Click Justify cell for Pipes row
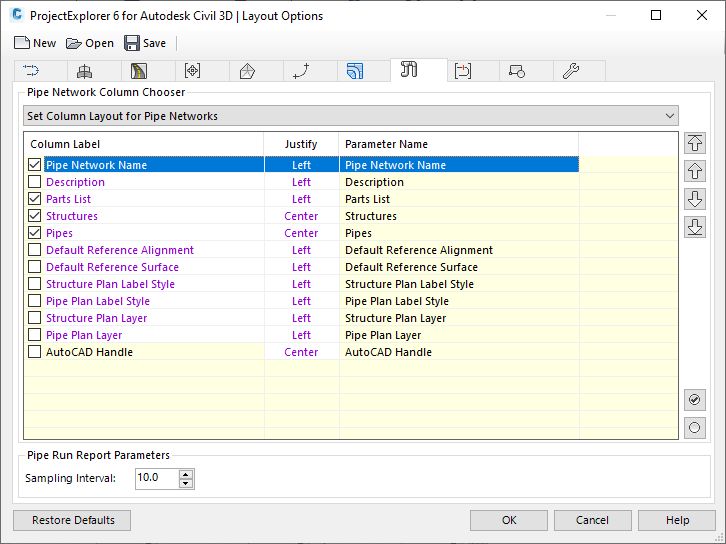Image resolution: width=726 pixels, height=544 pixels. point(301,233)
